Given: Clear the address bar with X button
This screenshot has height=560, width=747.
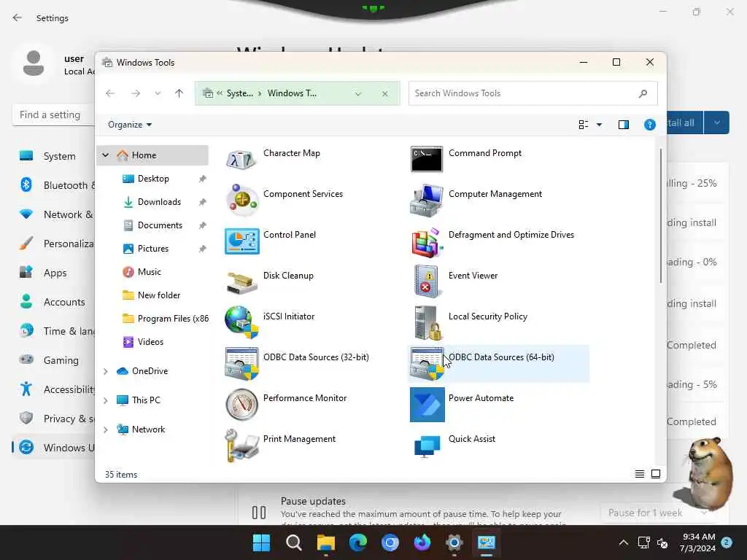Looking at the screenshot, I should click(x=385, y=94).
